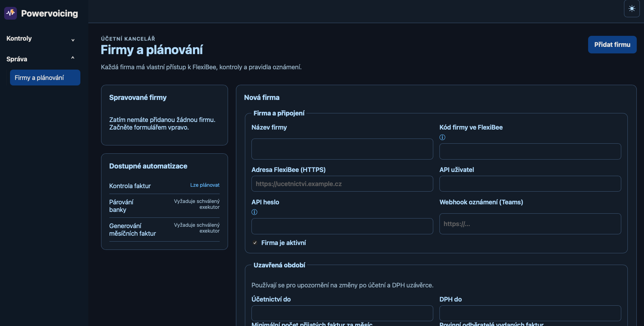Open info icon for Kód firmy ve FlexiBee
Image resolution: width=644 pixels, height=326 pixels.
(442, 137)
